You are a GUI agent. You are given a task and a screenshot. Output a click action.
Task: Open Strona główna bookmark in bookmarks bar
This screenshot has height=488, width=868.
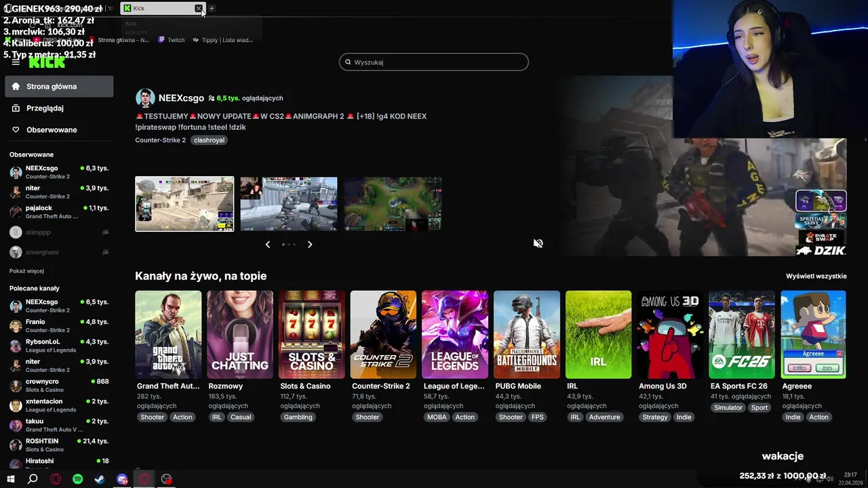coord(119,40)
